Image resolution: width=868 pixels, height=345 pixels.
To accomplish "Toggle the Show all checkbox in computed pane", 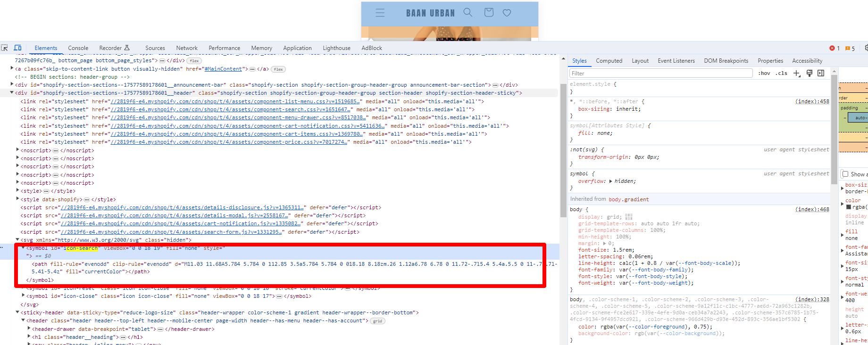I will 845,174.
